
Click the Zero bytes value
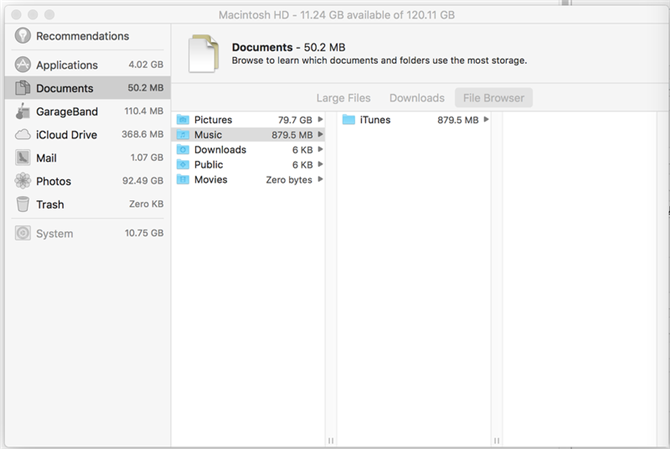(x=289, y=180)
